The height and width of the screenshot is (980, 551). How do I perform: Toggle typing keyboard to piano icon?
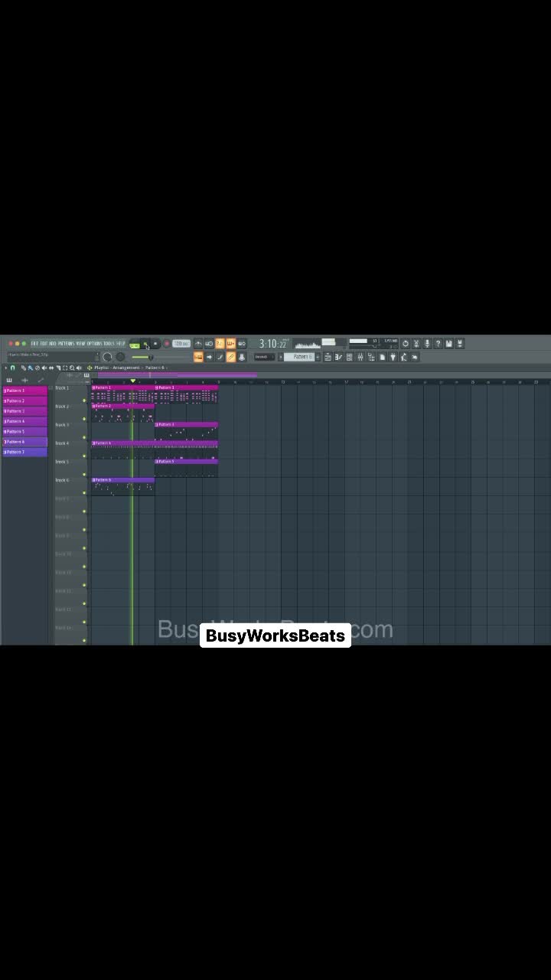click(198, 357)
